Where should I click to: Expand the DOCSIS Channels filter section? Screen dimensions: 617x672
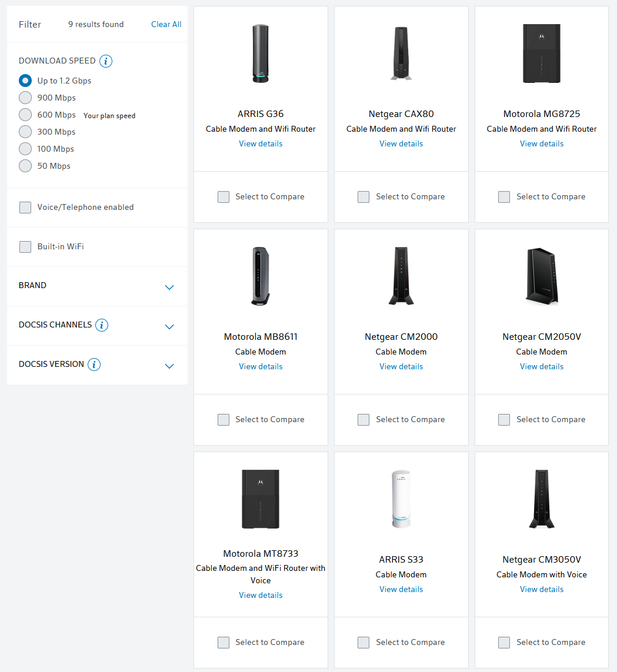pos(169,326)
